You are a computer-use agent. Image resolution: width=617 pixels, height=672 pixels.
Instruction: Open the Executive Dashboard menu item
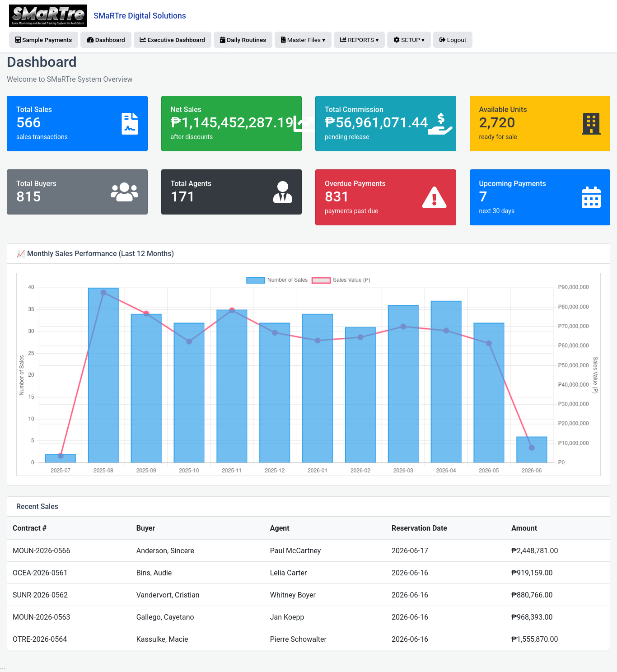[x=173, y=40]
